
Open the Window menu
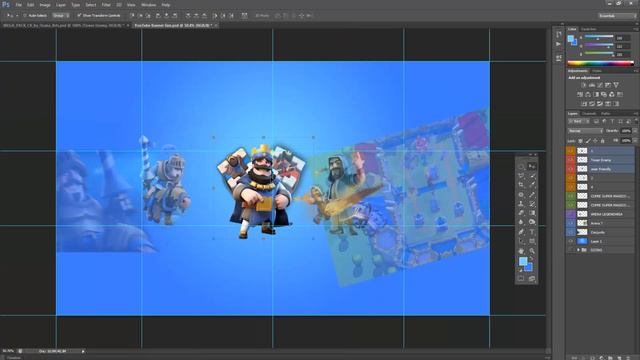148,5
